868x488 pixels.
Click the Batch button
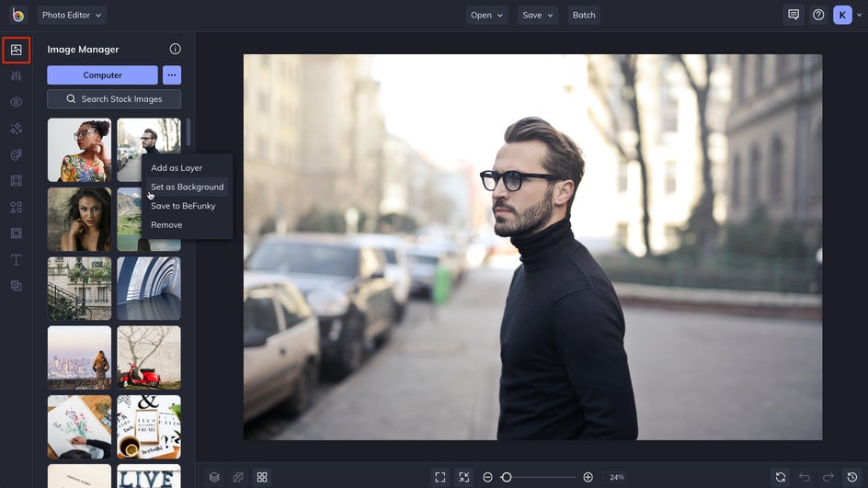point(584,15)
